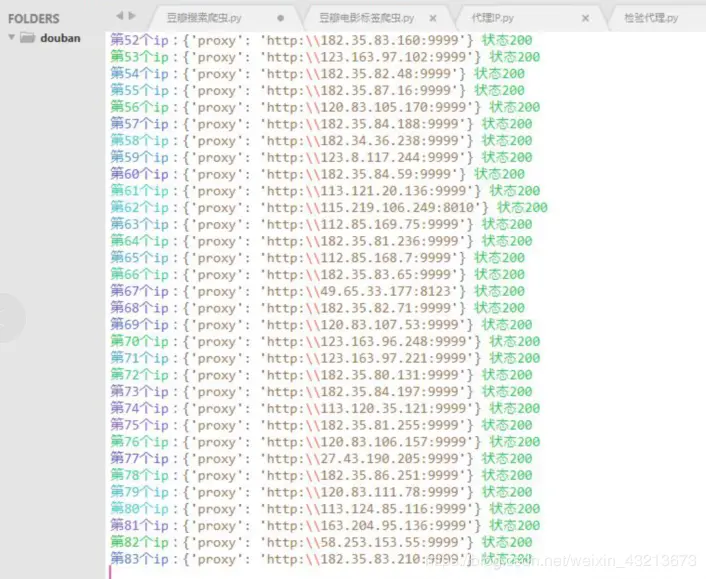Switch to the 代理IP.py tab

pos(493,18)
